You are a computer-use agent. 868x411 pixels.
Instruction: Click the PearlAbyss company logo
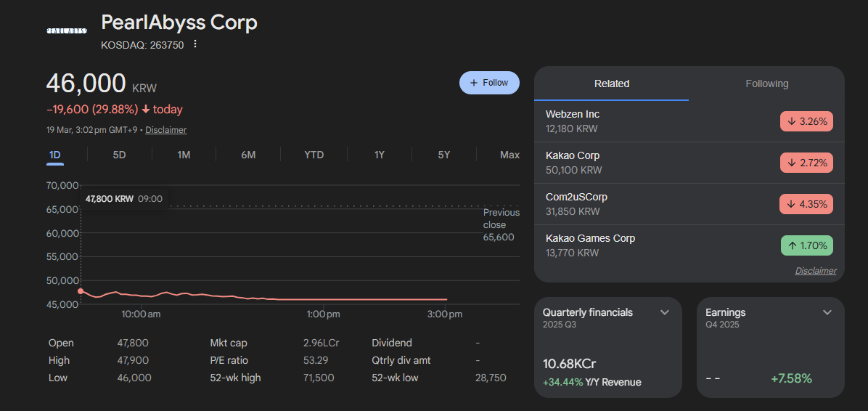pyautogui.click(x=67, y=30)
